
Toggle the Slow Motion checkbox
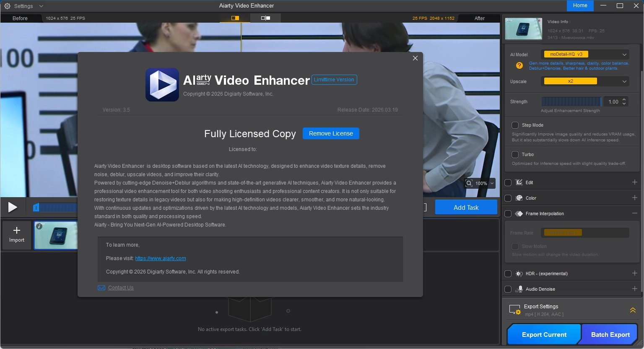pos(515,246)
